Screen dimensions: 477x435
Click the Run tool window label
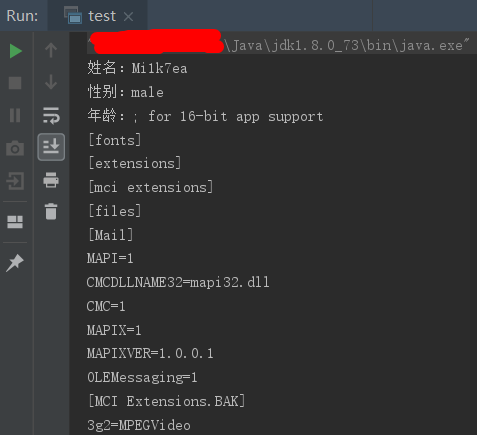[x=22, y=16]
